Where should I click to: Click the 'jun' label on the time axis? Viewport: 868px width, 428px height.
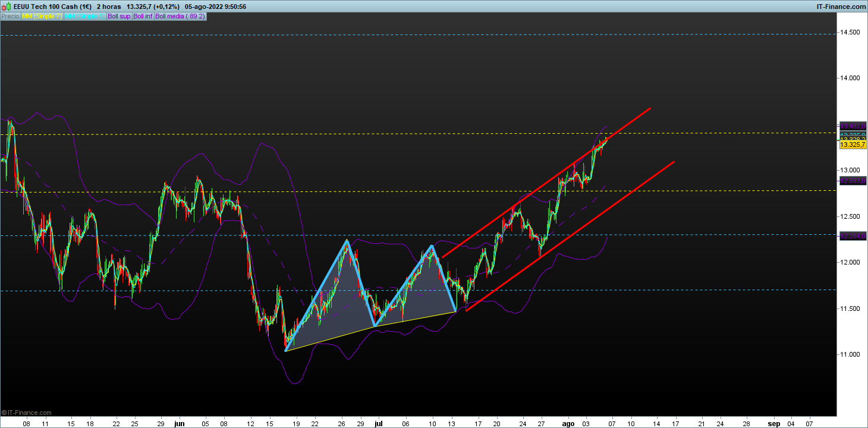click(180, 424)
